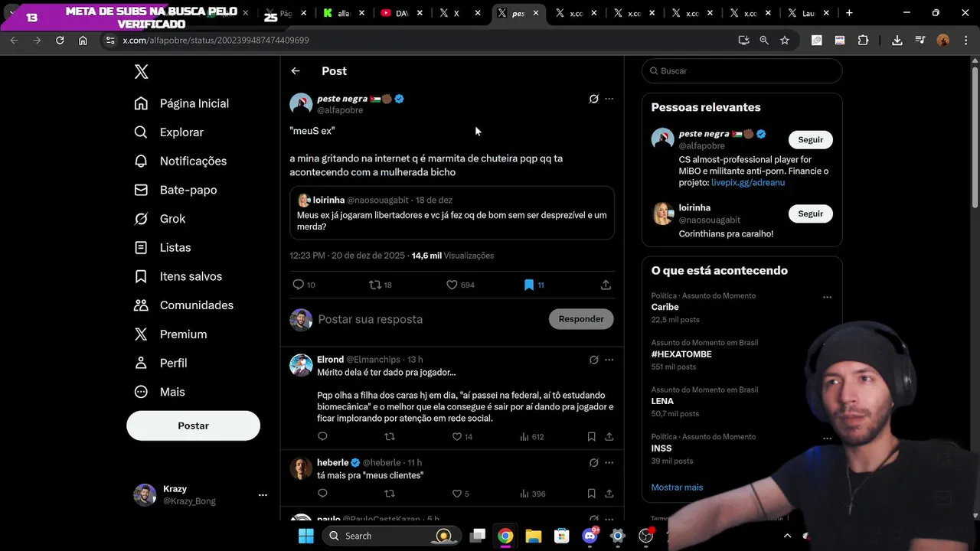Toggle bookmark on main post (11)
The width and height of the screenshot is (980, 551).
534,285
